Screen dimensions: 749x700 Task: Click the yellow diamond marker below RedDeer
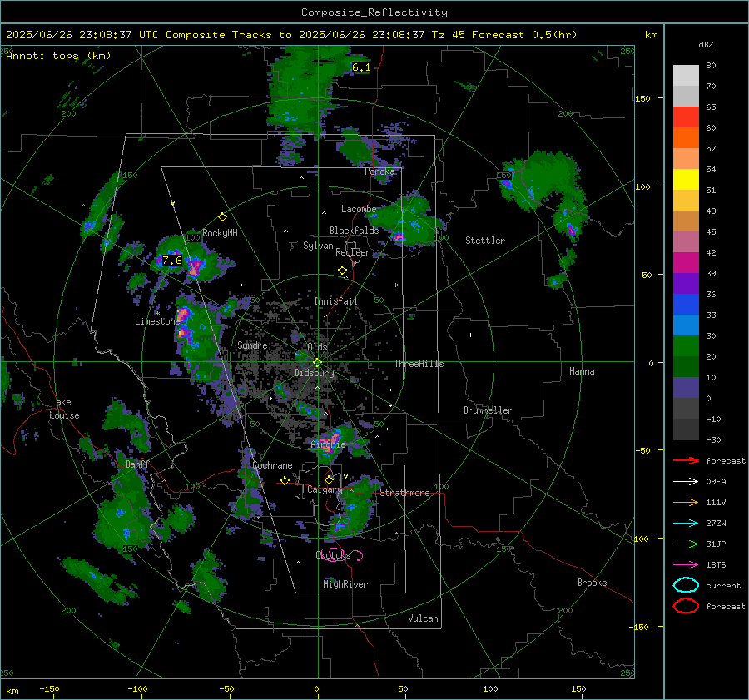point(343,271)
